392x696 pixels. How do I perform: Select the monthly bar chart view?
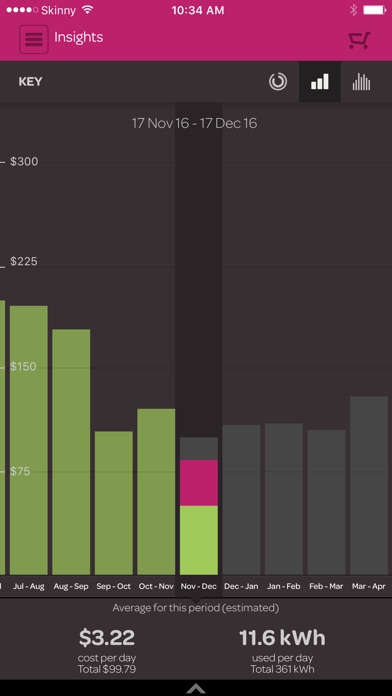tap(320, 82)
